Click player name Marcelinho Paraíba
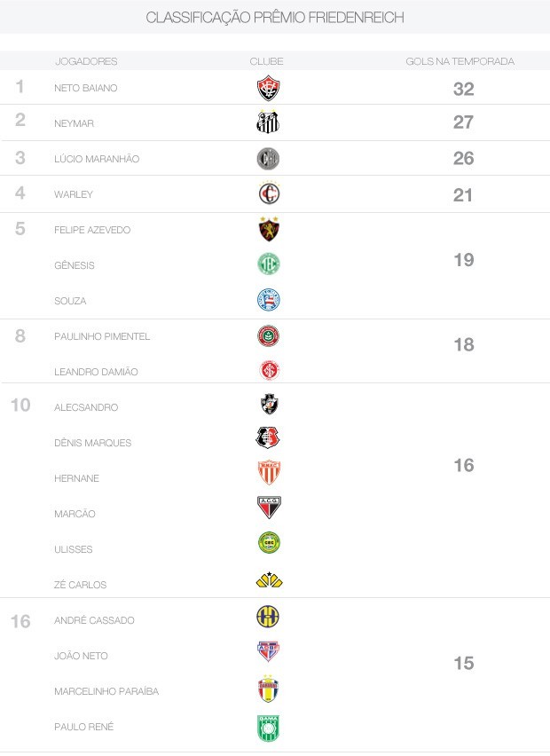The image size is (550, 756). tap(106, 691)
